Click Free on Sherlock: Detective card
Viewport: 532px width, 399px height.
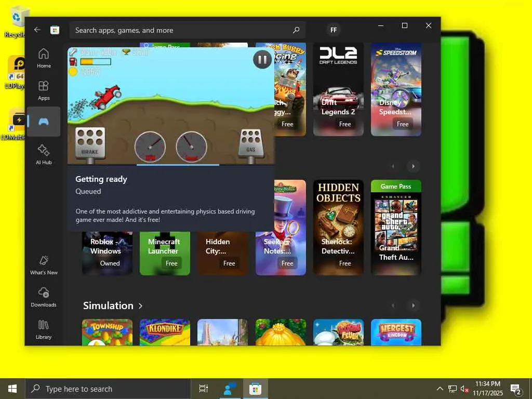(x=345, y=263)
